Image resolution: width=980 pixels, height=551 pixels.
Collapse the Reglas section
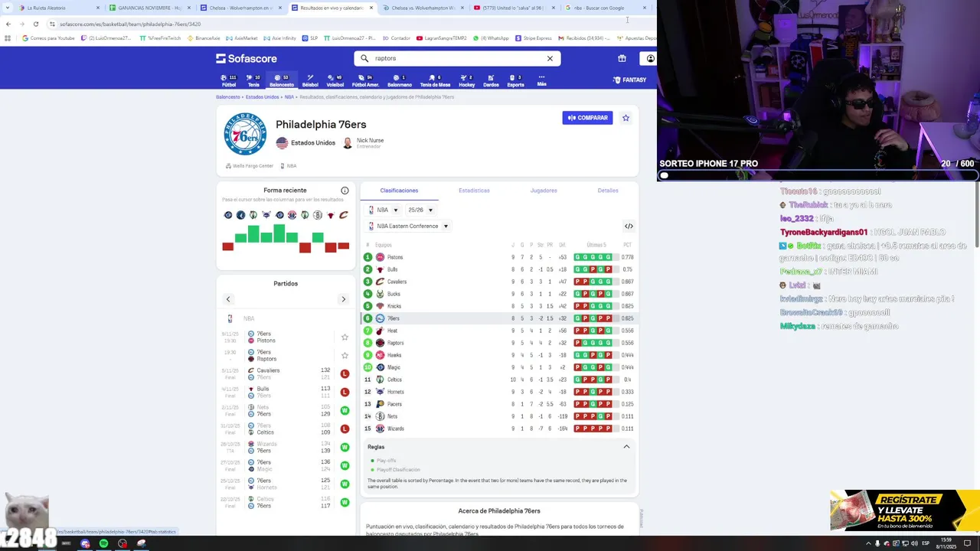(x=626, y=447)
